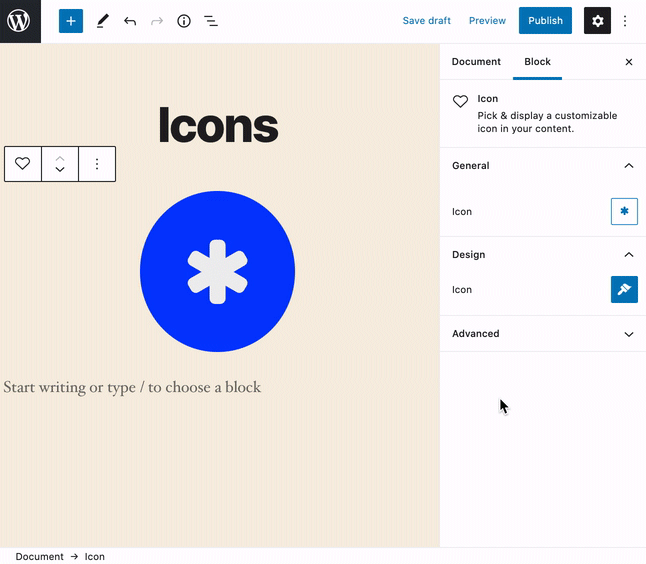Open block navigation list view
Viewport: 646px width, 564px height.
click(211, 21)
